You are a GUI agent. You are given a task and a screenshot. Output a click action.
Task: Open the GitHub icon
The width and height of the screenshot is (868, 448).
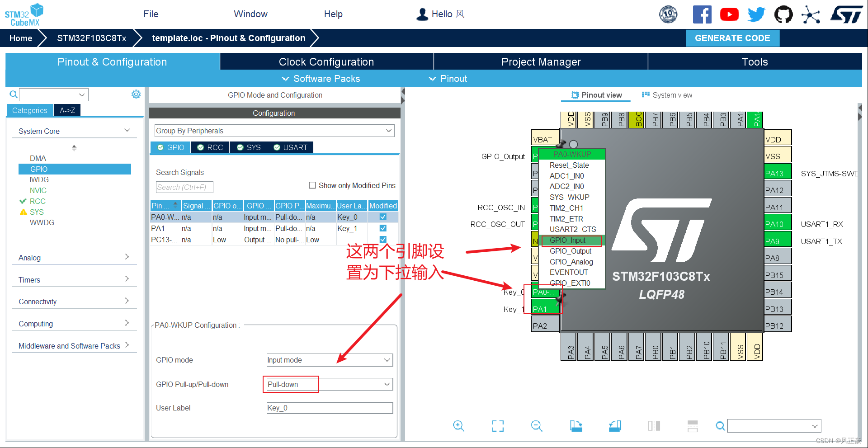pyautogui.click(x=783, y=14)
